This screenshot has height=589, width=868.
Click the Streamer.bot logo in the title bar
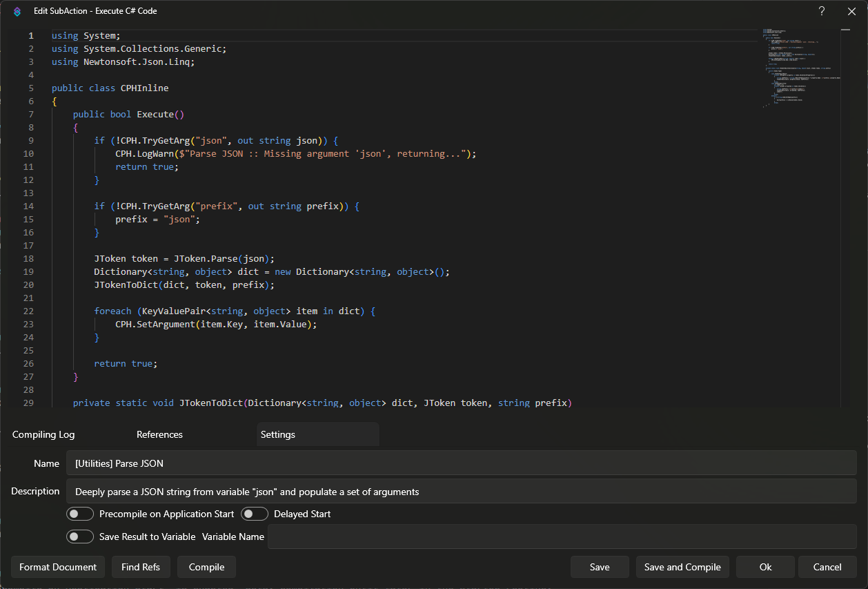click(x=17, y=11)
